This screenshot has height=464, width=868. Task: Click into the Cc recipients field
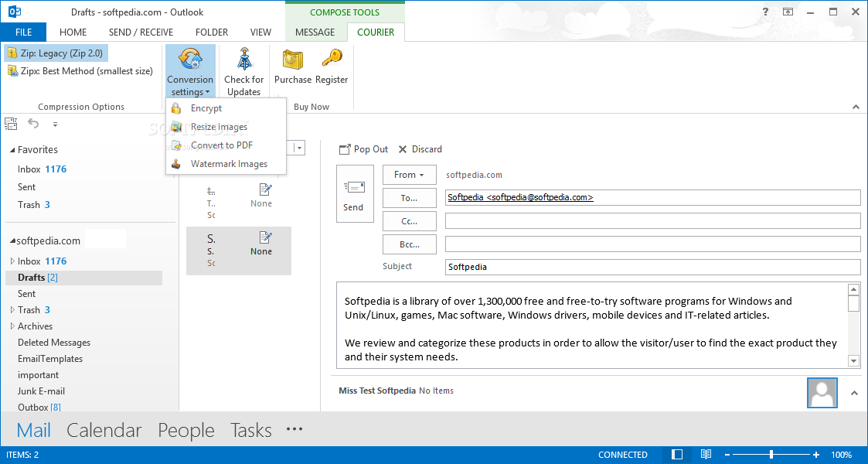pyautogui.click(x=652, y=221)
